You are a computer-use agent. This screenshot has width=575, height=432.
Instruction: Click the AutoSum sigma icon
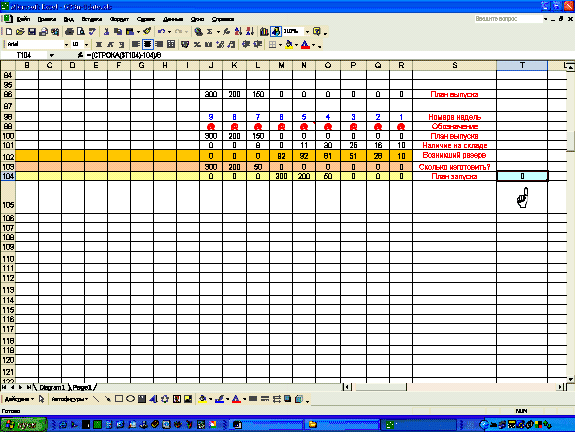coord(210,32)
